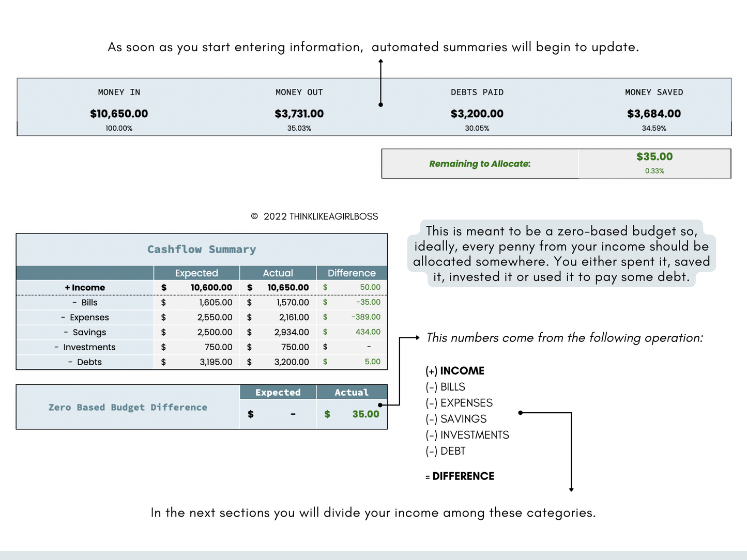This screenshot has width=747, height=560.
Task: Click the MONEY SAVED figure $3,684.00
Action: (653, 114)
